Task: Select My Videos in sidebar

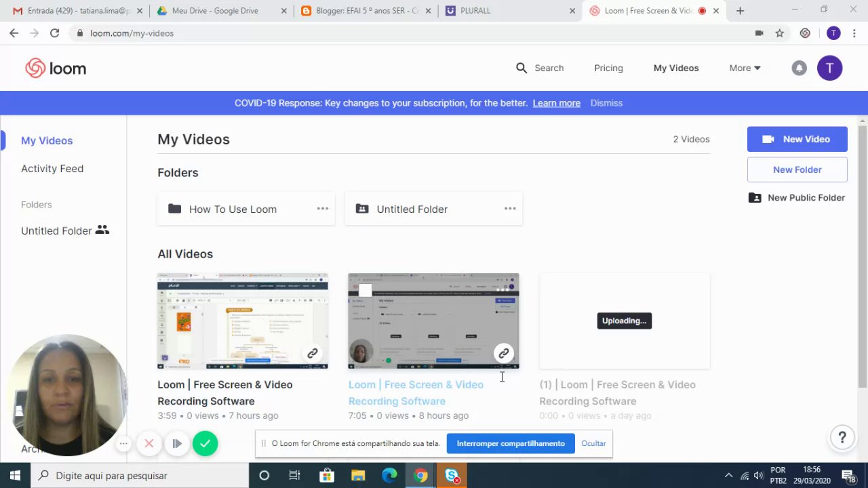Action: [x=47, y=140]
